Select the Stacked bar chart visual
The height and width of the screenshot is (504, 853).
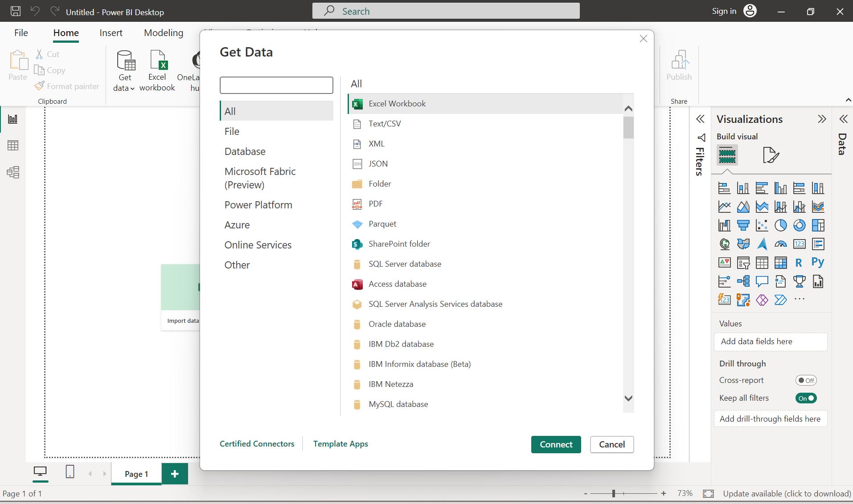(x=725, y=188)
